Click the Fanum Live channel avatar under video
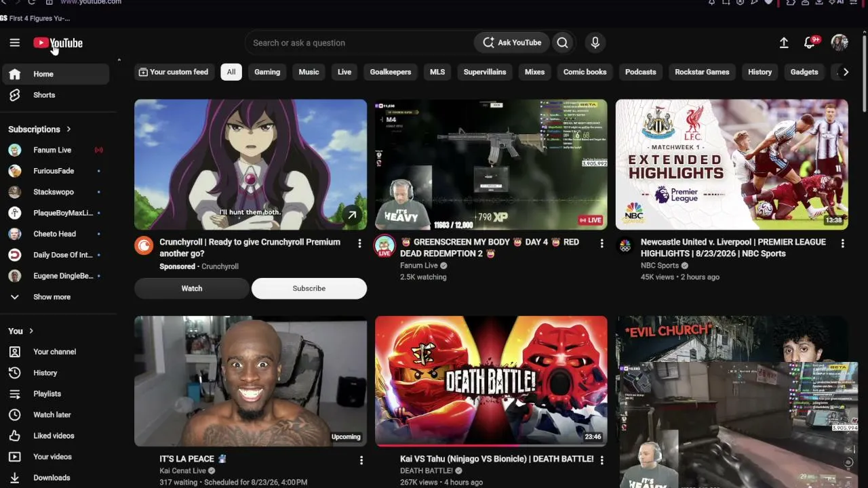 (x=384, y=246)
